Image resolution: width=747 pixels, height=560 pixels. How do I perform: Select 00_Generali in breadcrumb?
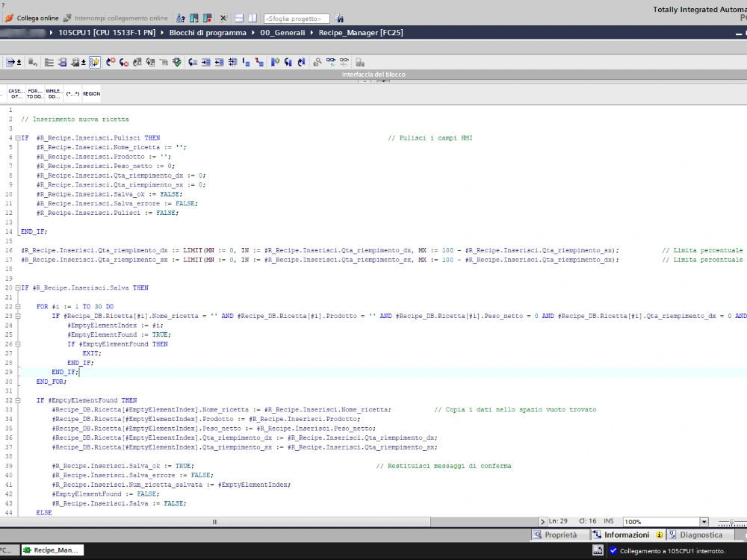tap(282, 33)
